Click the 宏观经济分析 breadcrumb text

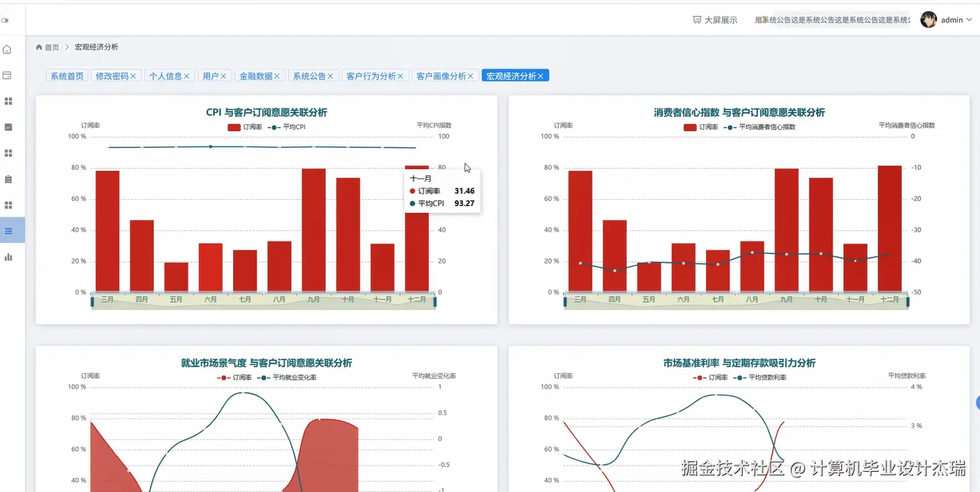click(x=96, y=47)
